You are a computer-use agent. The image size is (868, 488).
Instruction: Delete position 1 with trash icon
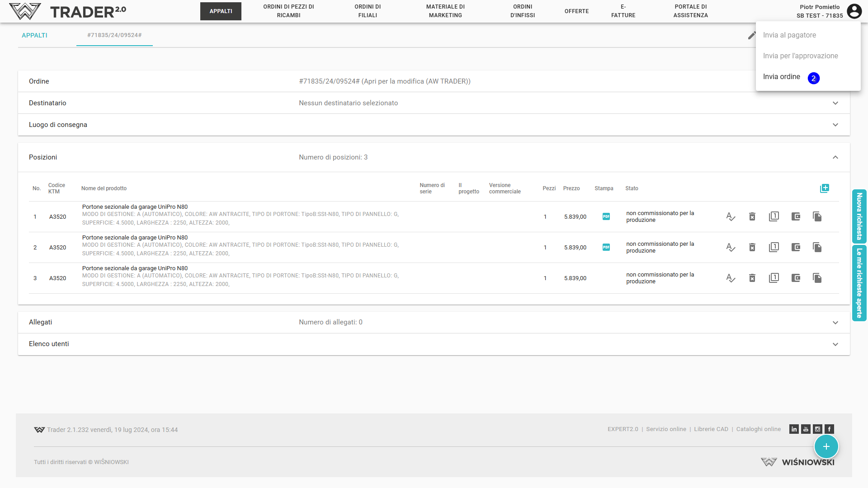[752, 217]
